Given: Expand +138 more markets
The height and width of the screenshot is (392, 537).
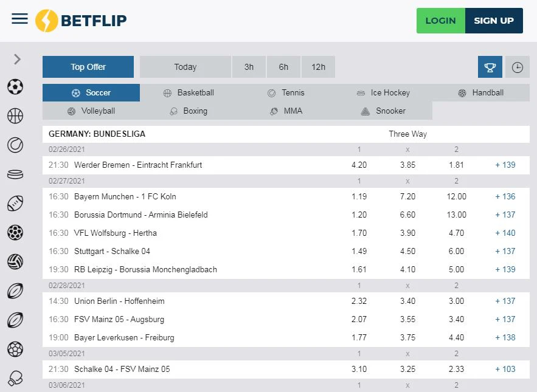Looking at the screenshot, I should click(505, 337).
